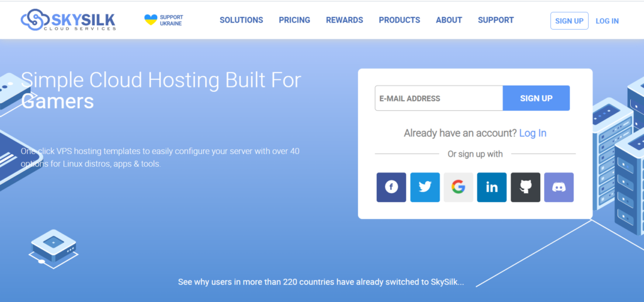Image resolution: width=644 pixels, height=302 pixels.
Task: Click 'Already have an account?' text
Action: (x=460, y=133)
